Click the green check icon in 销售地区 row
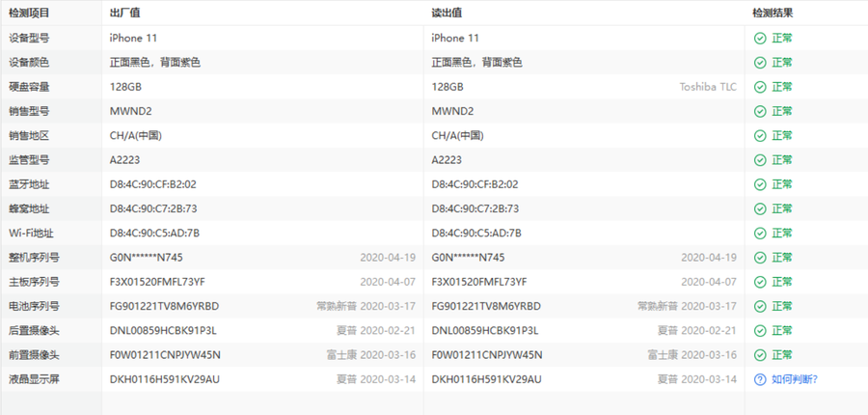868x415 pixels. click(760, 136)
